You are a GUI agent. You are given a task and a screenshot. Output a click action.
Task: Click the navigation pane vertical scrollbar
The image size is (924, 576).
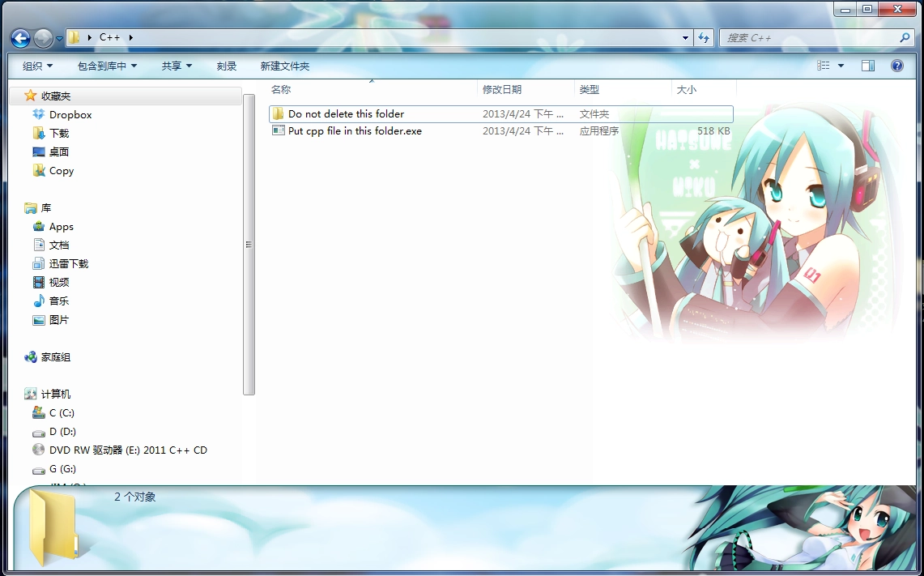pyautogui.click(x=249, y=245)
